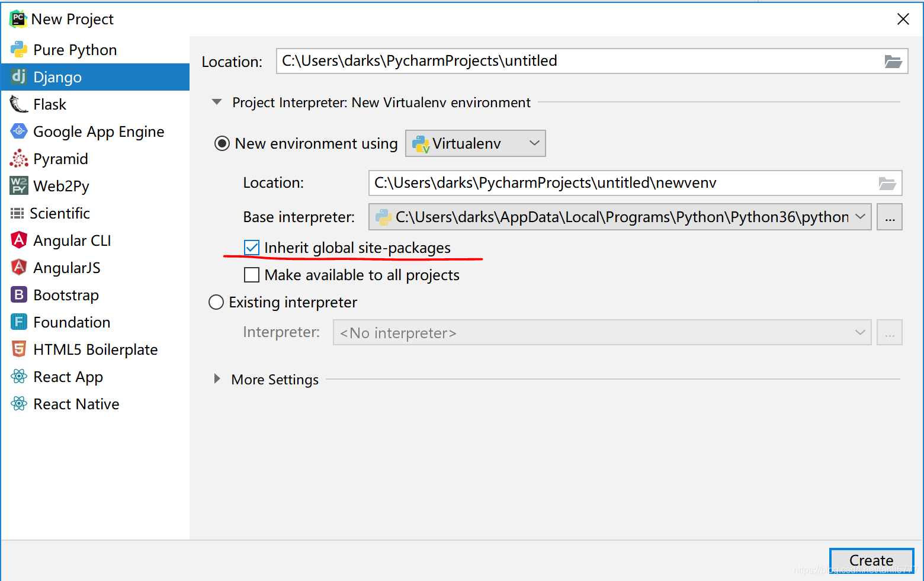Click the React App atom icon
This screenshot has width=924, height=581.
[x=19, y=376]
